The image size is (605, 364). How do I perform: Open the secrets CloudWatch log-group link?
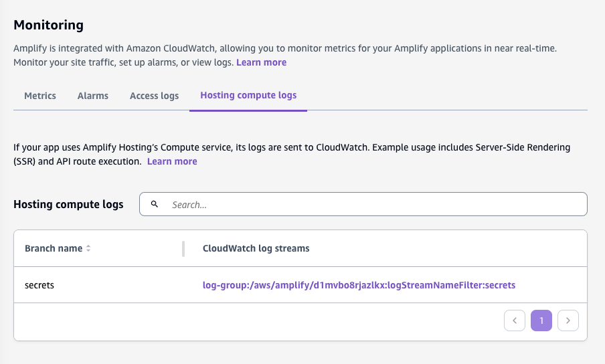coord(359,285)
